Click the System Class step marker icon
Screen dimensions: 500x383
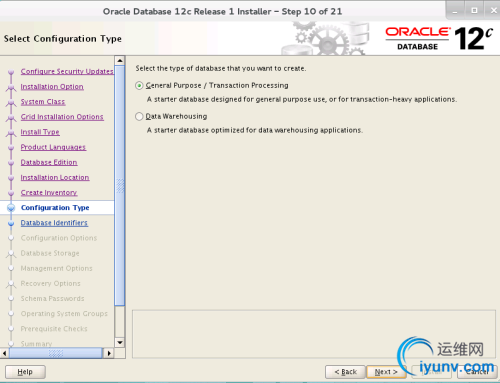click(11, 102)
